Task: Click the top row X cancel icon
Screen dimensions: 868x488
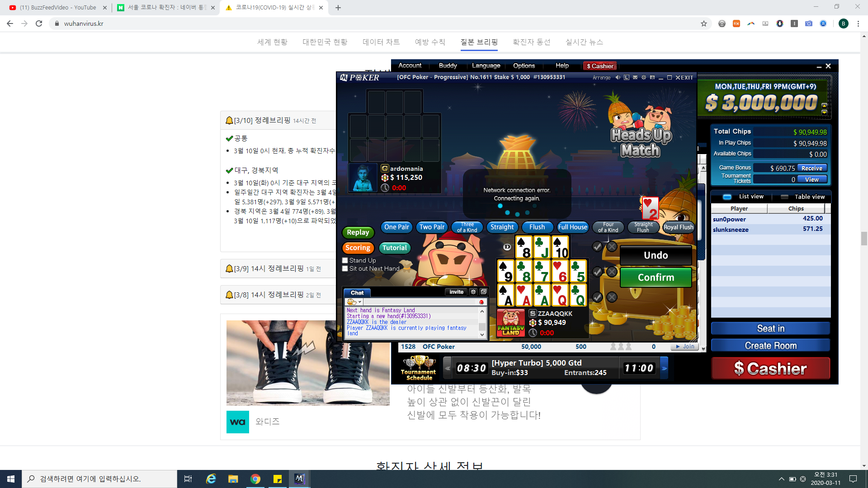Action: pos(612,247)
